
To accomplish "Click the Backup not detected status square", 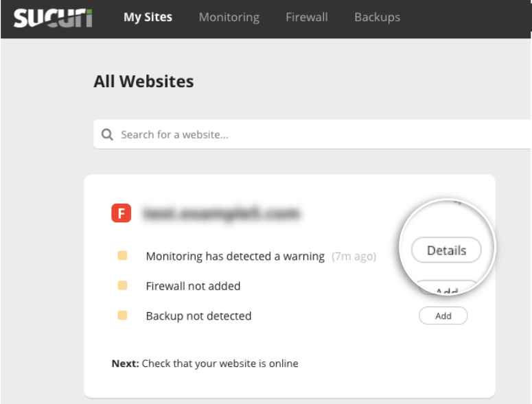I will tap(122, 316).
